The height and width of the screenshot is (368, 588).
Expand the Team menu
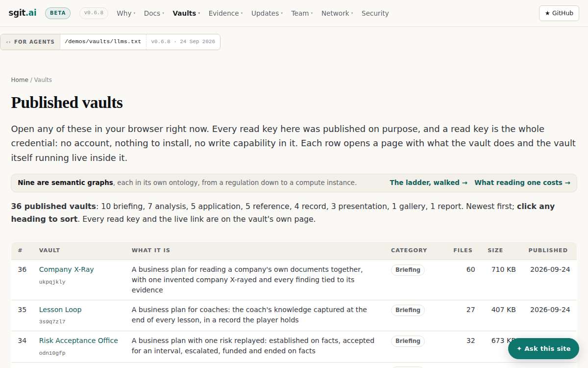click(x=302, y=13)
